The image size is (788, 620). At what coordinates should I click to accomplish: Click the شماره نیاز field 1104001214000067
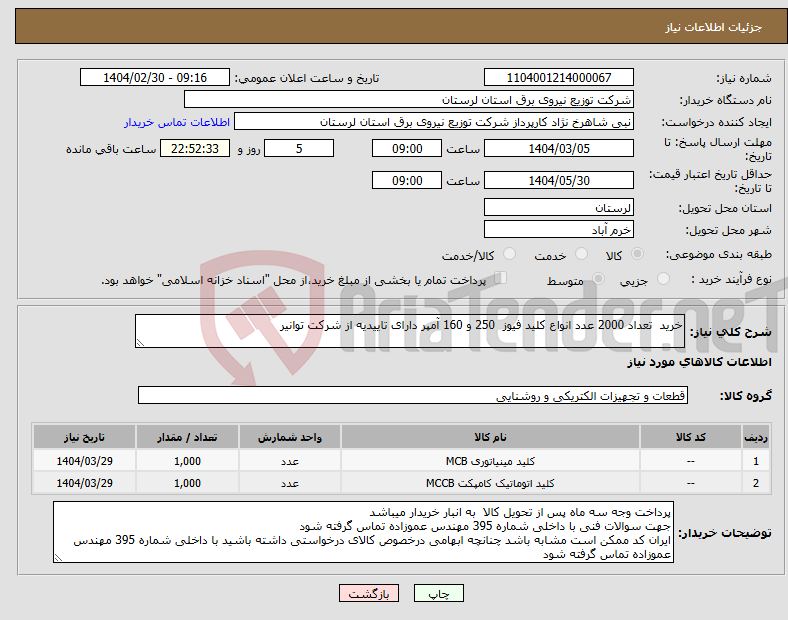coord(558,77)
